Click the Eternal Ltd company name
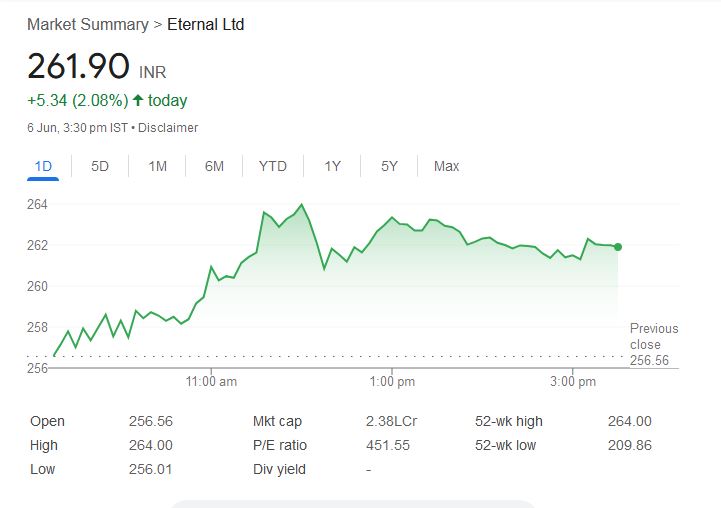Viewport: 721px width, 508px height. point(206,24)
